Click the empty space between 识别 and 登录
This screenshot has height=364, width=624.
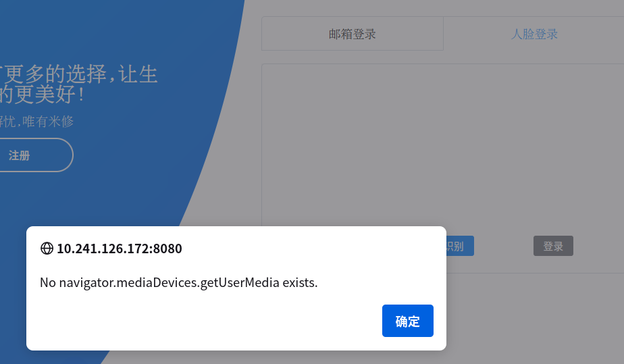coord(503,246)
